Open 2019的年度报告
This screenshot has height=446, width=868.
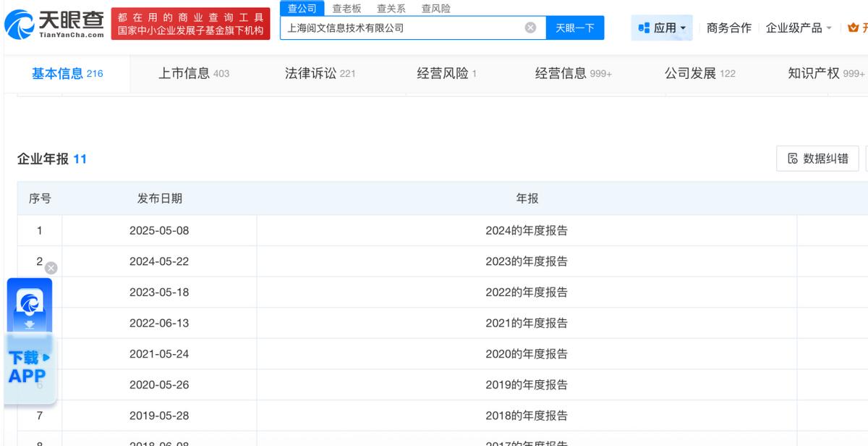527,384
